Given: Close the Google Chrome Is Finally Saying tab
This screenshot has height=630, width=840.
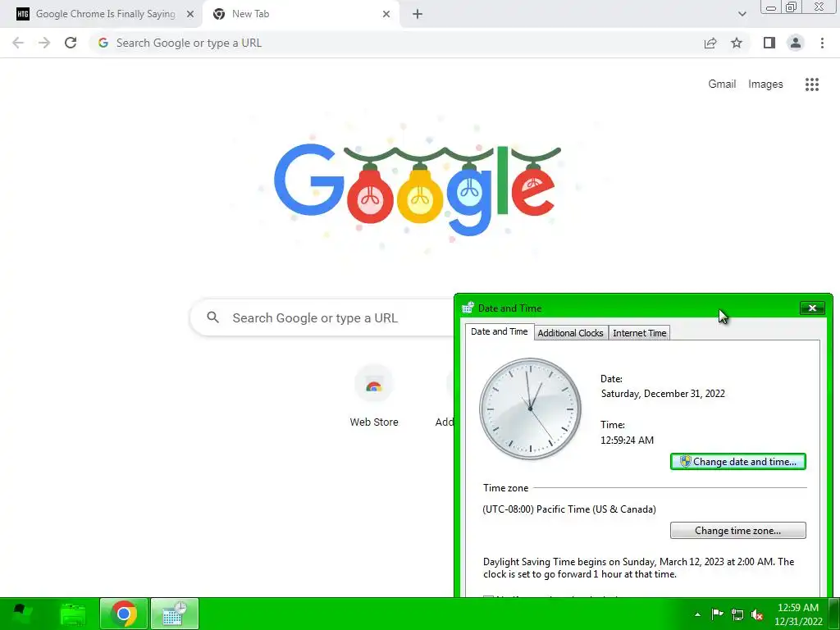Looking at the screenshot, I should pos(190,14).
